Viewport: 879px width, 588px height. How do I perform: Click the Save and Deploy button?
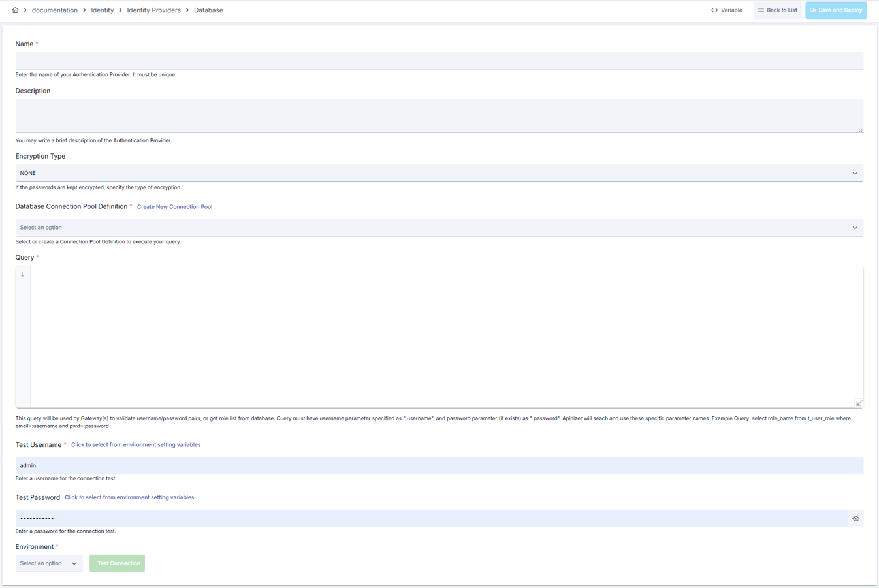point(836,10)
